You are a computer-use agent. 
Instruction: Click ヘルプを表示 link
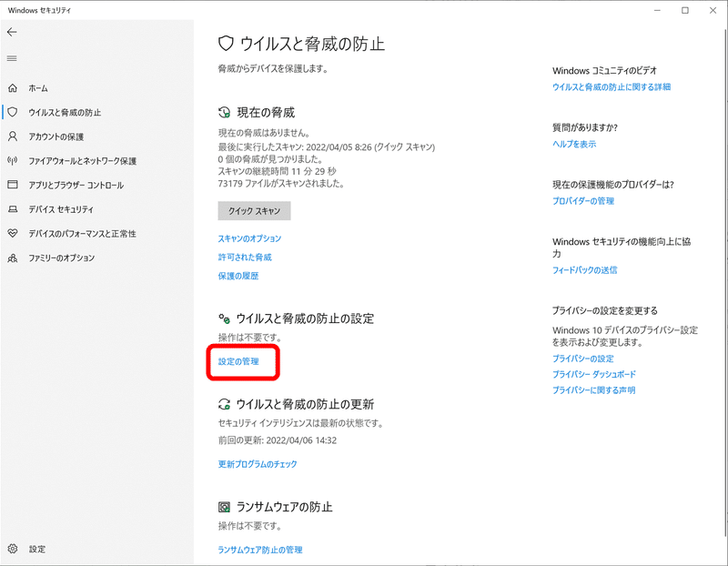point(574,144)
